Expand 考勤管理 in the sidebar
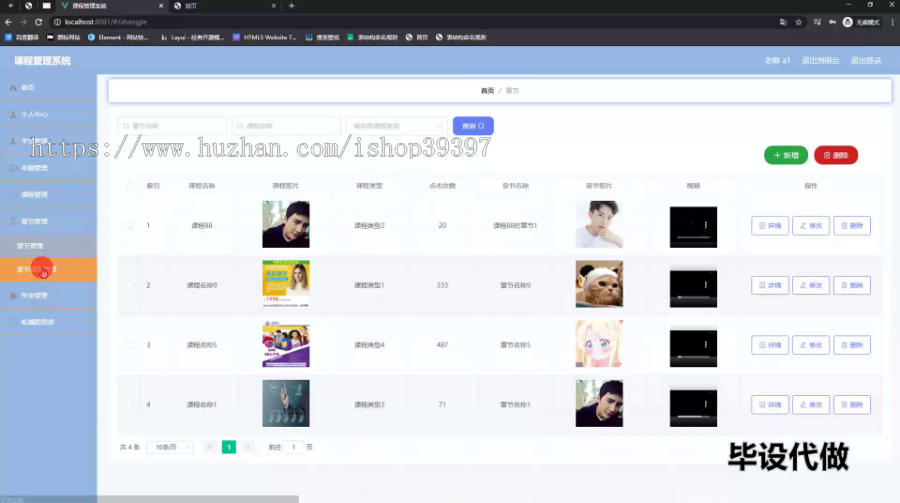The width and height of the screenshot is (900, 503). tap(48, 168)
